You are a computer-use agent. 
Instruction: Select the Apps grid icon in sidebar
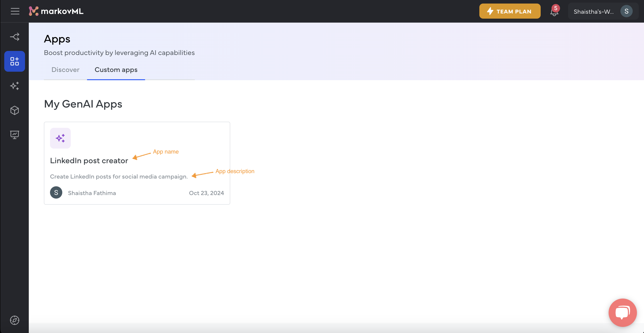[x=14, y=61]
